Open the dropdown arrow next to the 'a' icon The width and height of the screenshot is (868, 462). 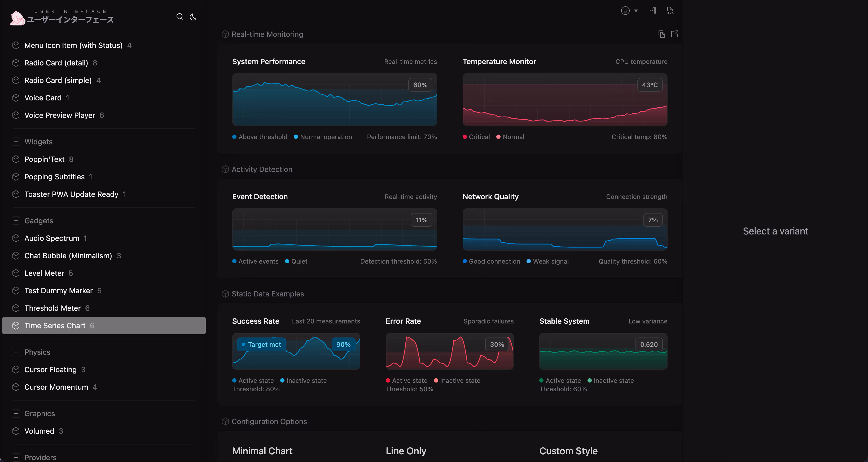636,10
